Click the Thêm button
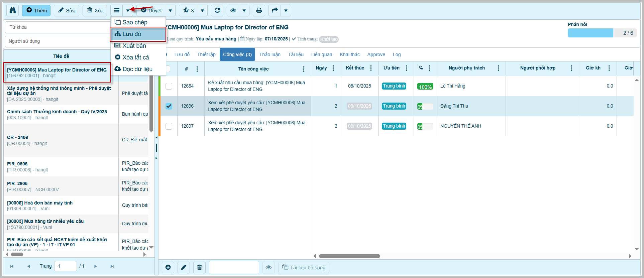Viewport: 644px width, 278px height. (36, 10)
